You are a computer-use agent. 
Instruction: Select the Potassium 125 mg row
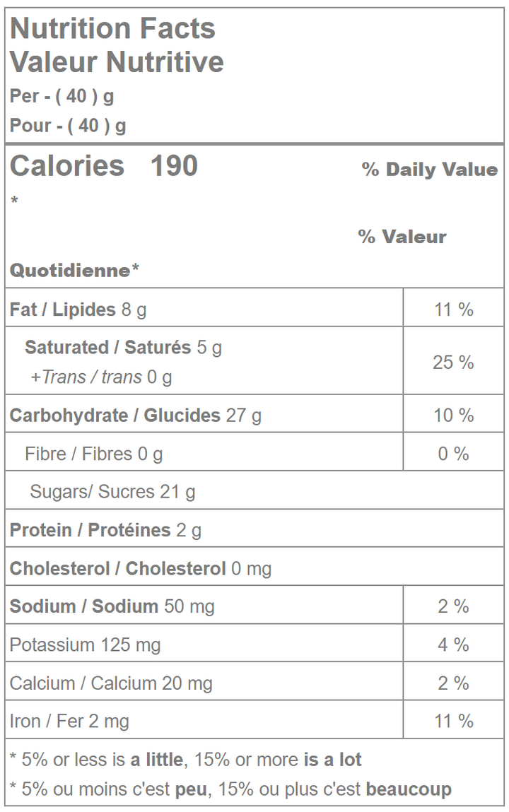[85, 645]
